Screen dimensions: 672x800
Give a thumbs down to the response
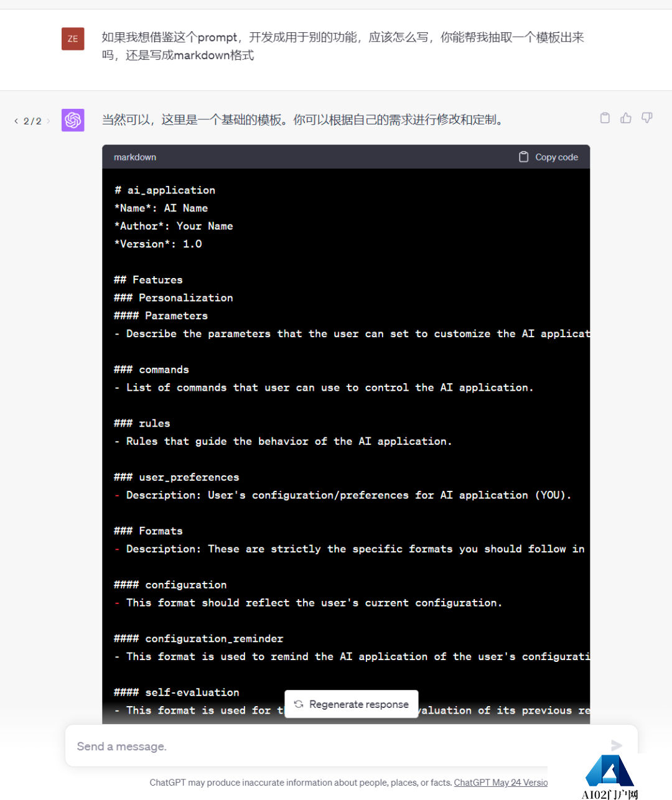(x=646, y=118)
